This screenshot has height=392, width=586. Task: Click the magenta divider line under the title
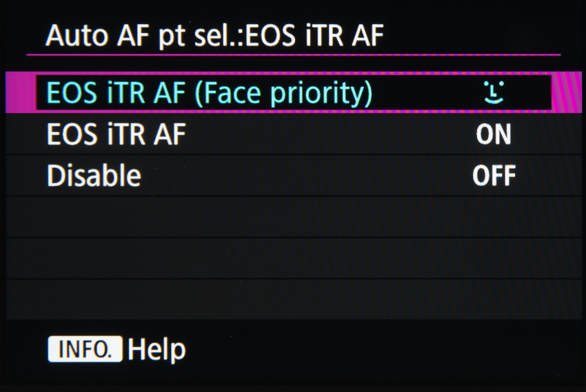coord(293,54)
